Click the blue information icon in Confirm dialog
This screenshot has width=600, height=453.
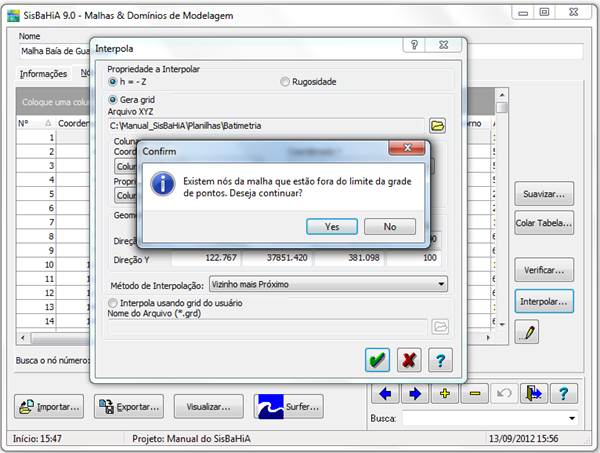click(163, 184)
